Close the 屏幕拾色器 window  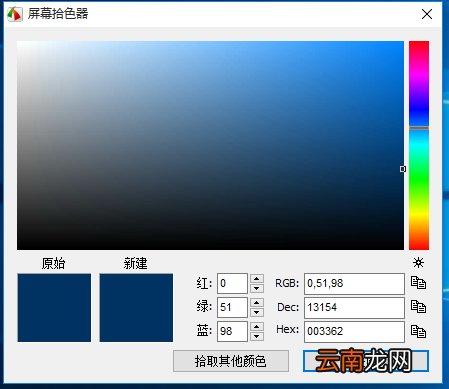427,14
